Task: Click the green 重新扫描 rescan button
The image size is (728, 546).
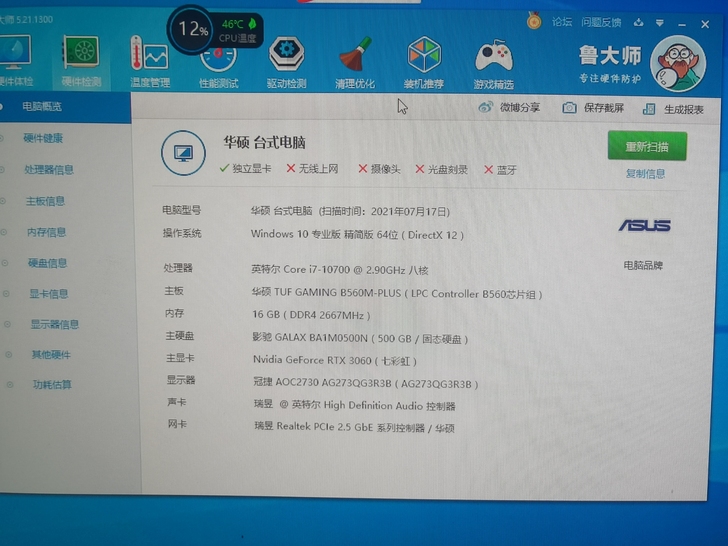Action: click(x=647, y=147)
